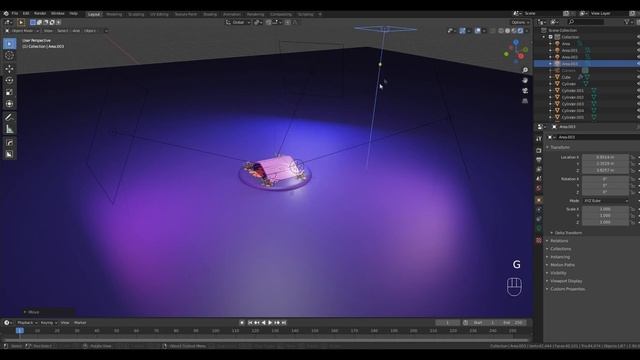Open the Scene properties tab icon

point(539,178)
